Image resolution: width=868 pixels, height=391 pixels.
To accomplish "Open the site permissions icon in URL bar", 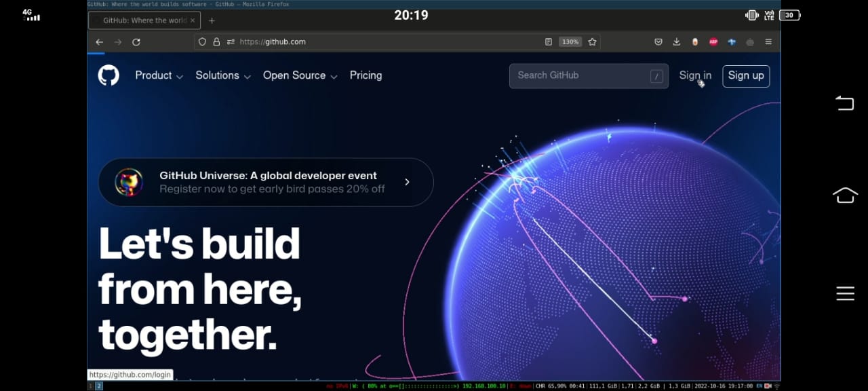I will (x=231, y=42).
